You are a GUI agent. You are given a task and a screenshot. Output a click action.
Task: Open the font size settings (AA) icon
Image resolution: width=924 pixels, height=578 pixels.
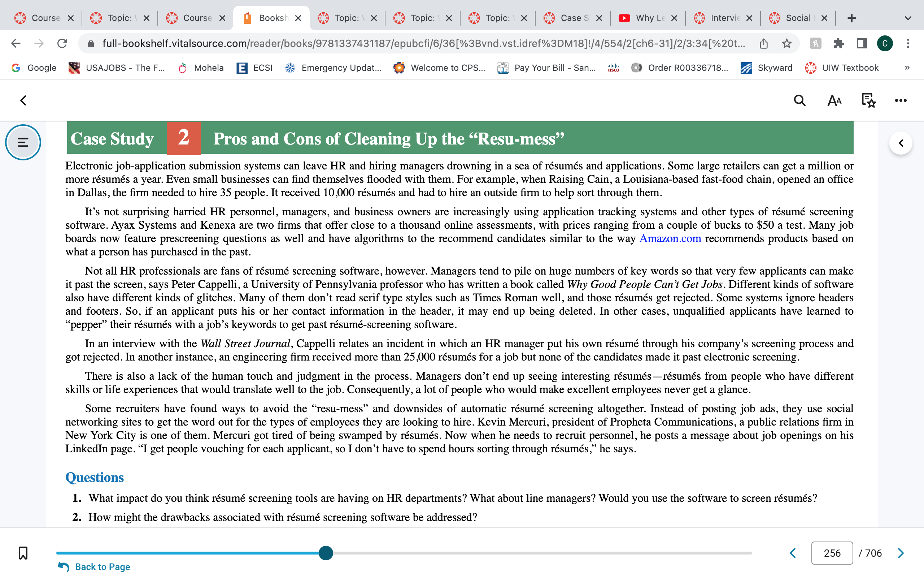coord(834,100)
